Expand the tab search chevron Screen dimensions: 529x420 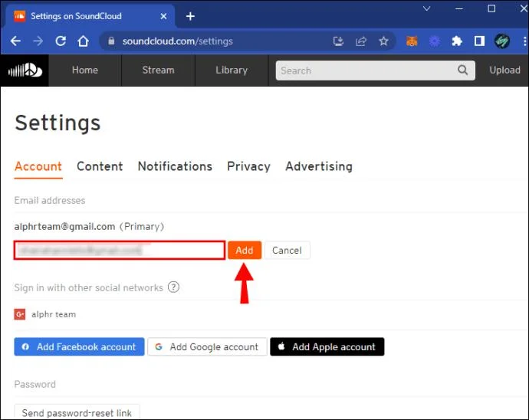tap(427, 8)
